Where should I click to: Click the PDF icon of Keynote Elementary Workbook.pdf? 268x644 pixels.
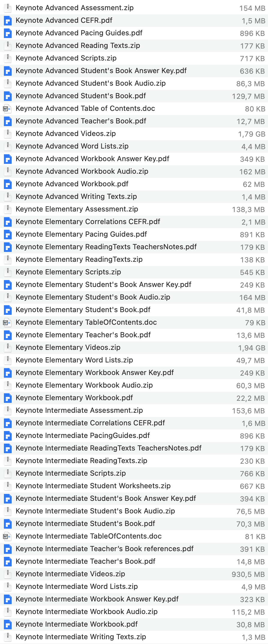point(7,398)
